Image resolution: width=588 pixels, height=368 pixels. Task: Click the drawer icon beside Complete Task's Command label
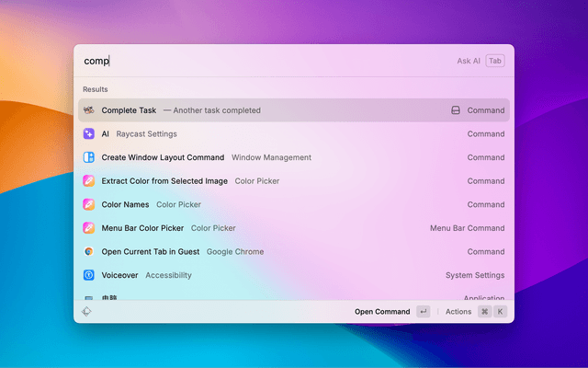(455, 110)
